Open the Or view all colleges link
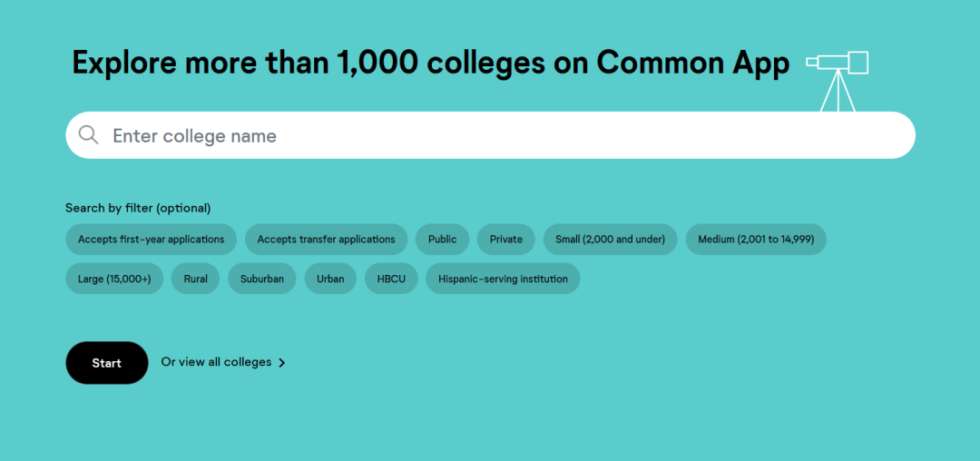980x461 pixels. (x=216, y=362)
